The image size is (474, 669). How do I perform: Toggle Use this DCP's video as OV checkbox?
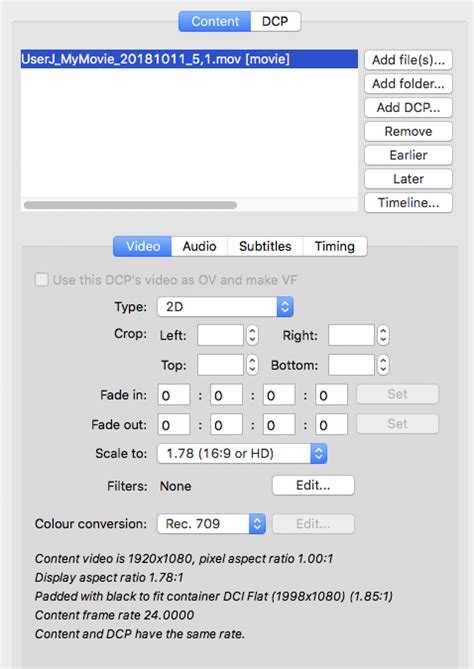[x=41, y=280]
